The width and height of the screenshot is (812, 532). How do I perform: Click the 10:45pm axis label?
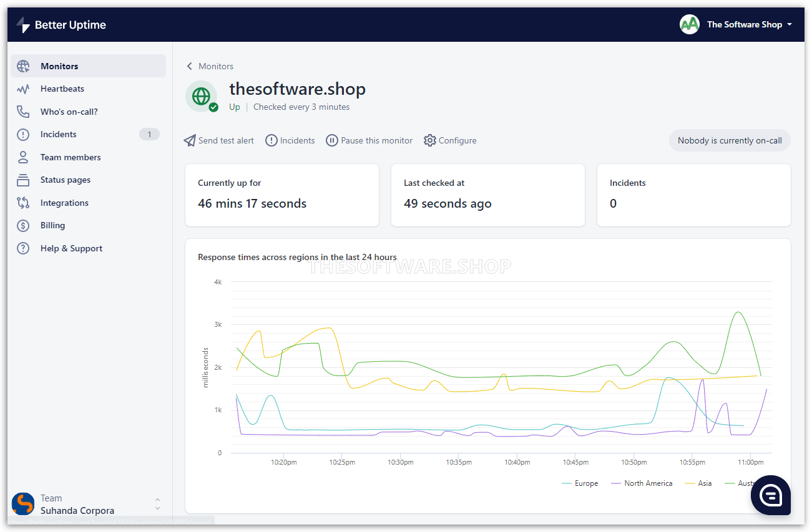pos(575,462)
